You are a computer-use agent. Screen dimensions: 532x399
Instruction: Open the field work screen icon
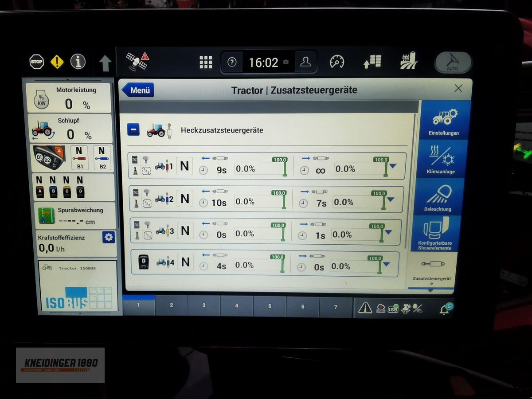pyautogui.click(x=408, y=62)
